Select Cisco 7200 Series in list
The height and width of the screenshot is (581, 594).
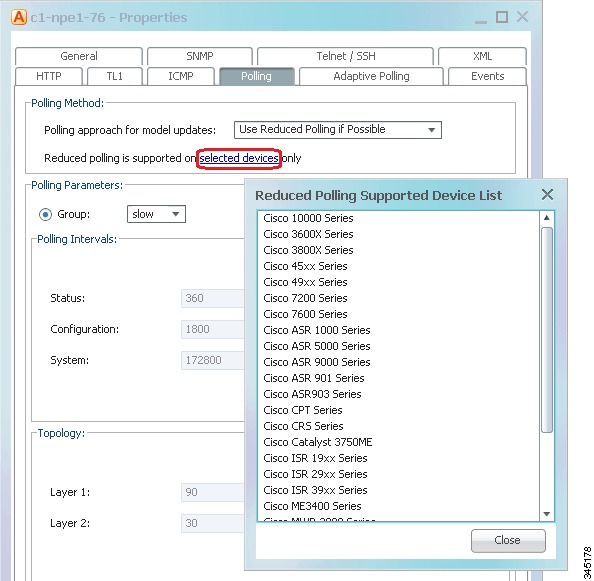point(399,298)
